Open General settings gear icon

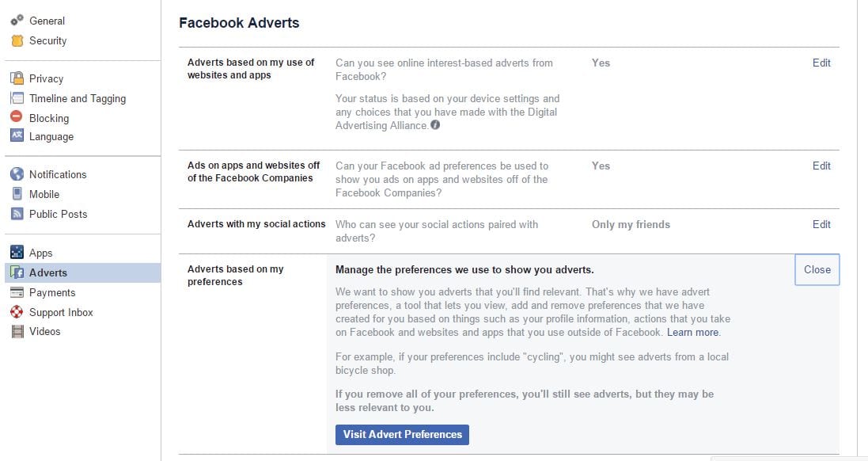(x=17, y=21)
